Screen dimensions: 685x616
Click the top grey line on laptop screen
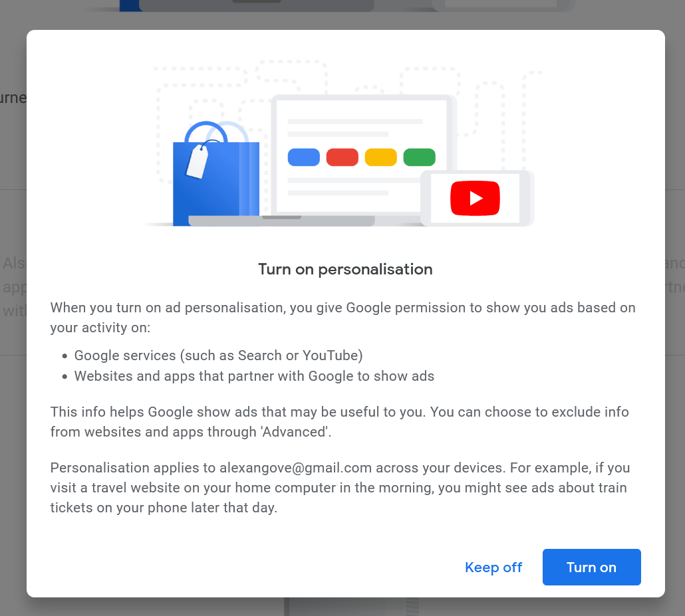pos(355,122)
